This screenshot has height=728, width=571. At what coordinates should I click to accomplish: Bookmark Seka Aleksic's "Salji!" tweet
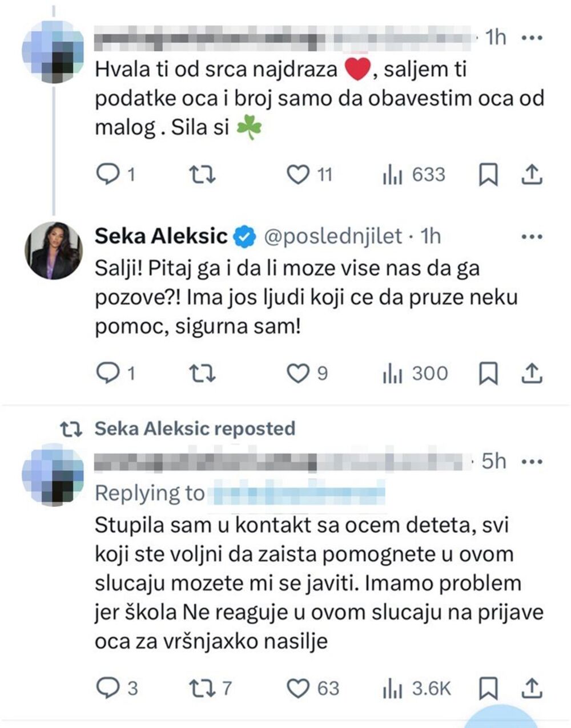pos(488,373)
